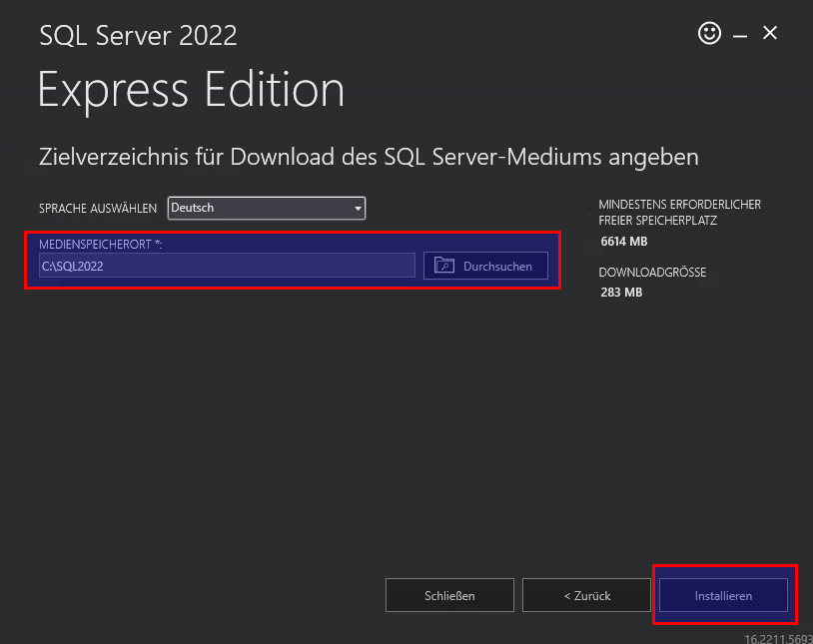Click the SPRACHE AUSWÄHLEN label
Viewport: 813px width, 644px height.
[x=98, y=209]
